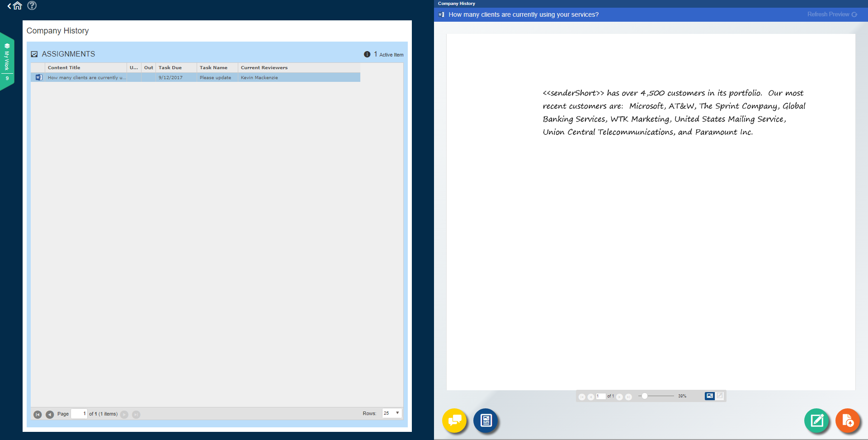Sort by Task Name column
This screenshot has width=868, height=440.
click(x=217, y=68)
